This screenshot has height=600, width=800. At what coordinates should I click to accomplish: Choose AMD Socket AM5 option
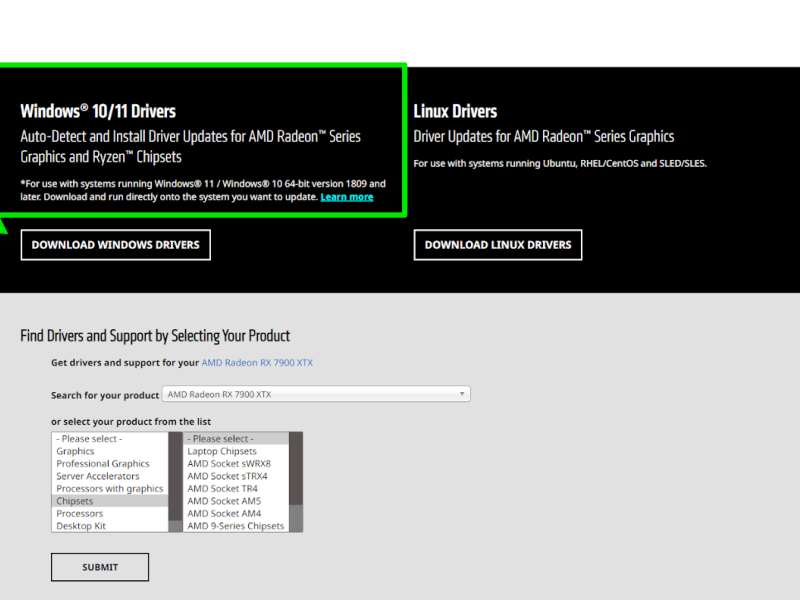236,501
